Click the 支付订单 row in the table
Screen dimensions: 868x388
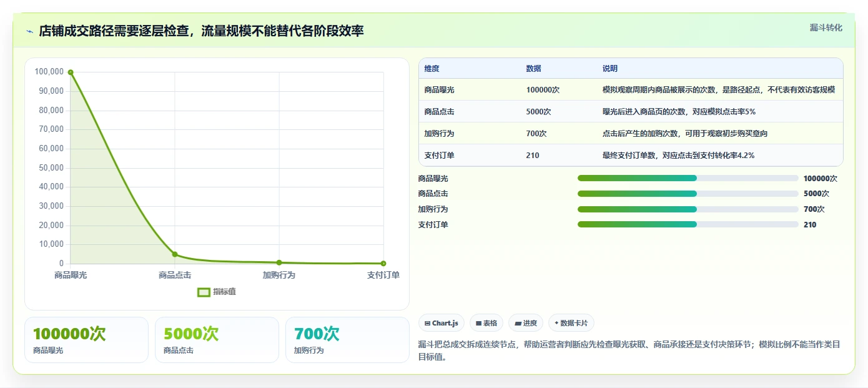click(631, 156)
